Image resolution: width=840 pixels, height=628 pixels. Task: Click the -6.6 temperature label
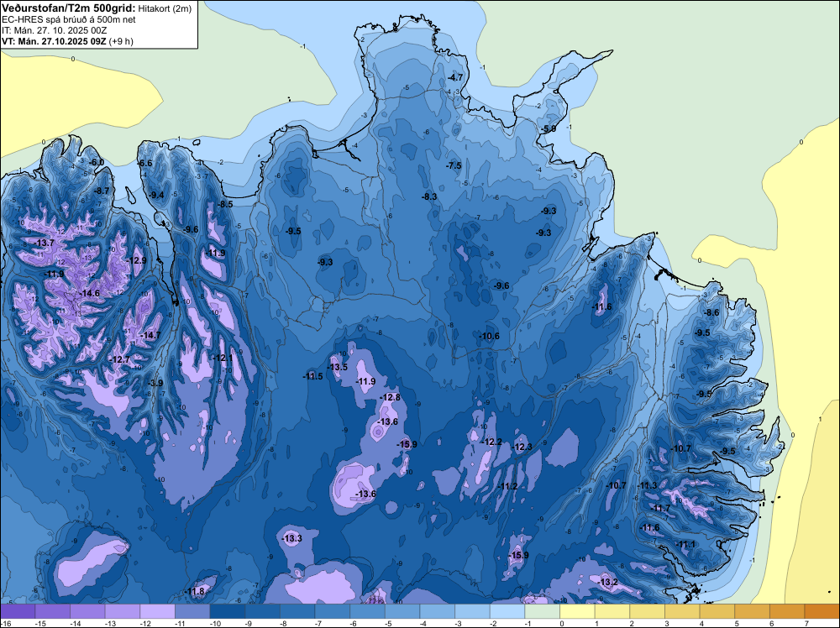[x=145, y=163]
